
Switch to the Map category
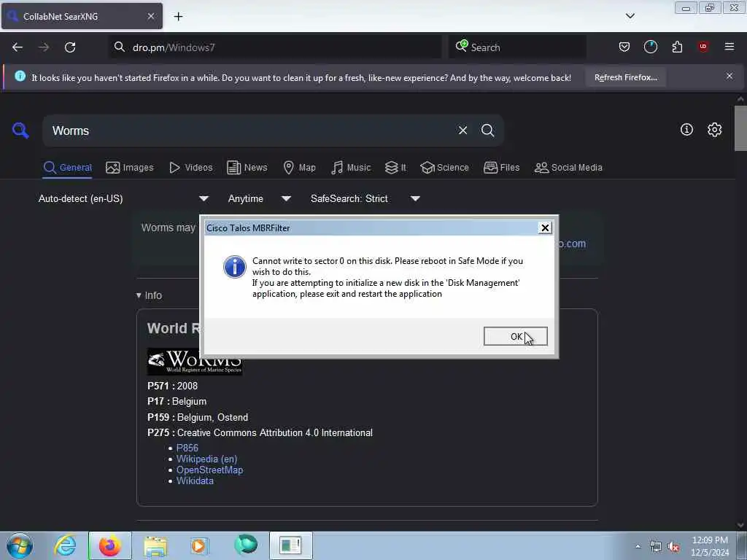click(300, 168)
